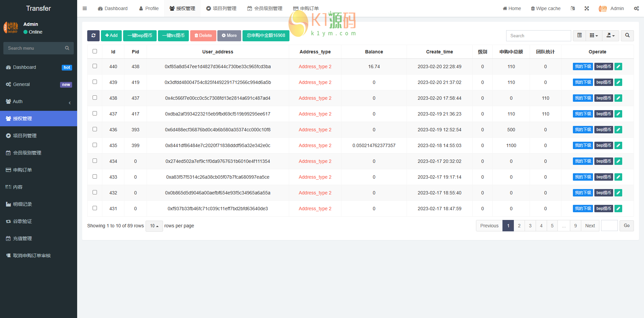This screenshot has width=644, height=318.
Task: Click the search menu magnifier icon in sidebar
Action: 67,48
